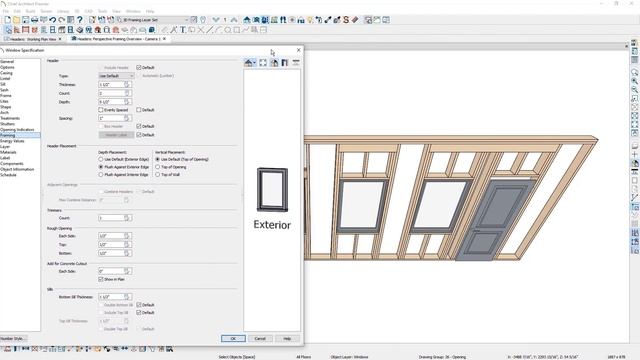
Task: Toggle the Default checkbox next to Header Label button
Action: coord(139,135)
